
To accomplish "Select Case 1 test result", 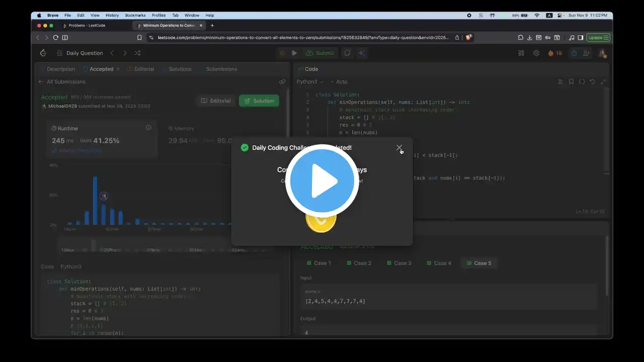I will pos(319,263).
